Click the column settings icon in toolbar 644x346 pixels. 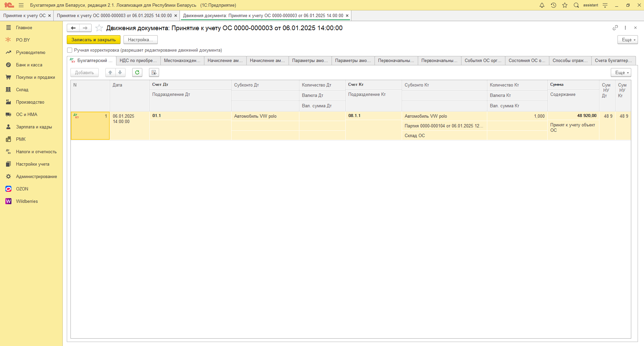154,72
